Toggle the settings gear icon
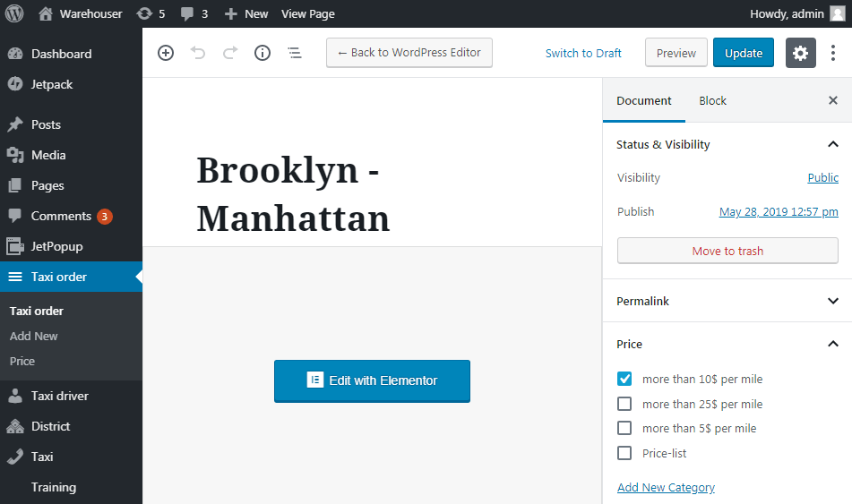The image size is (852, 504). click(800, 53)
